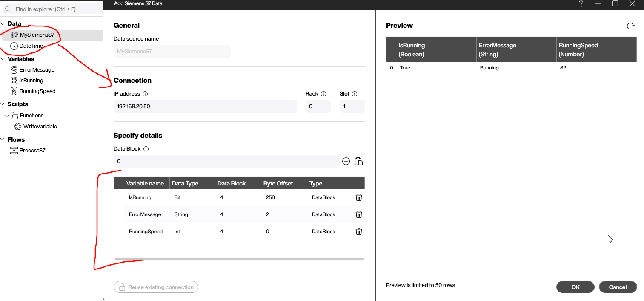The image size is (644, 301).
Task: Click the 82 value in preview
Action: pyautogui.click(x=563, y=68)
